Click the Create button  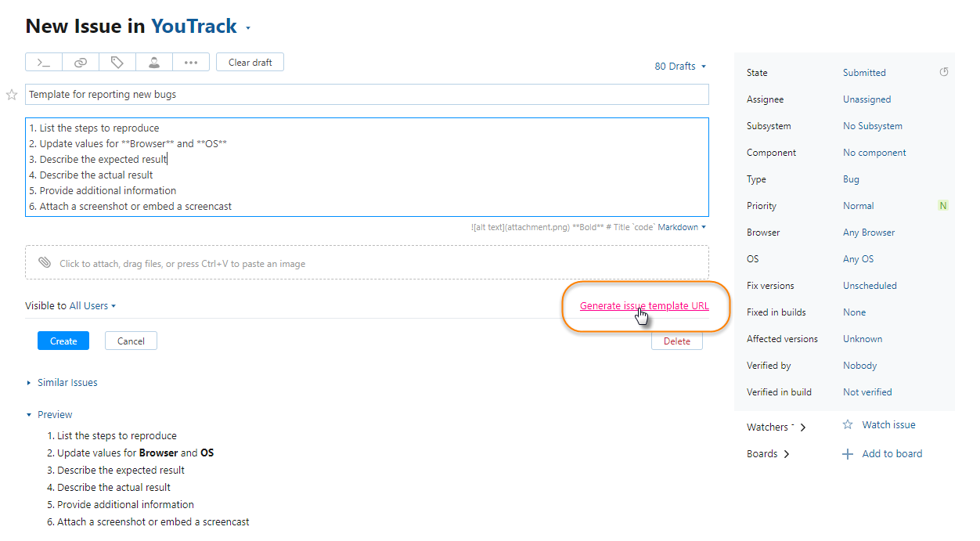tap(63, 341)
